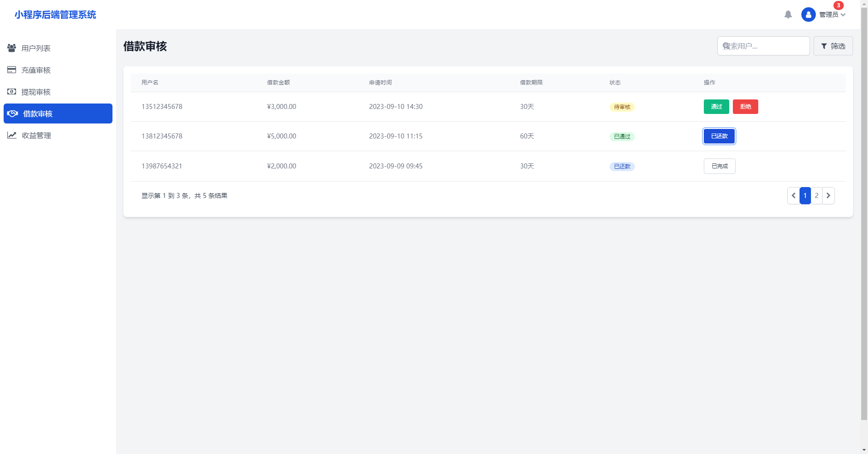The width and height of the screenshot is (868, 454).
Task: Go to the previous page arrow
Action: 793,196
